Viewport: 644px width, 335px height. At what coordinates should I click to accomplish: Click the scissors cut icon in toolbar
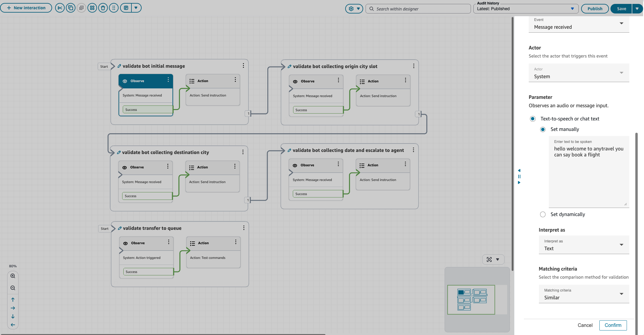(60, 8)
